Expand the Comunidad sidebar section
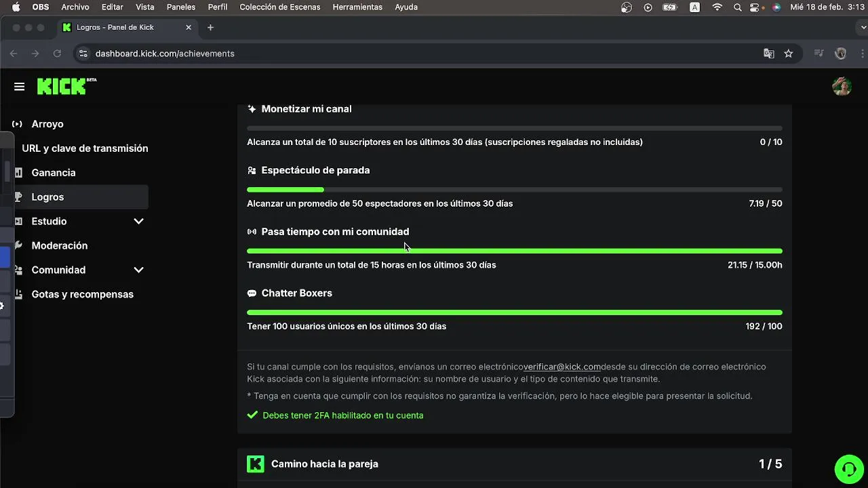Screen dimensions: 868x488 pyautogui.click(x=138, y=270)
